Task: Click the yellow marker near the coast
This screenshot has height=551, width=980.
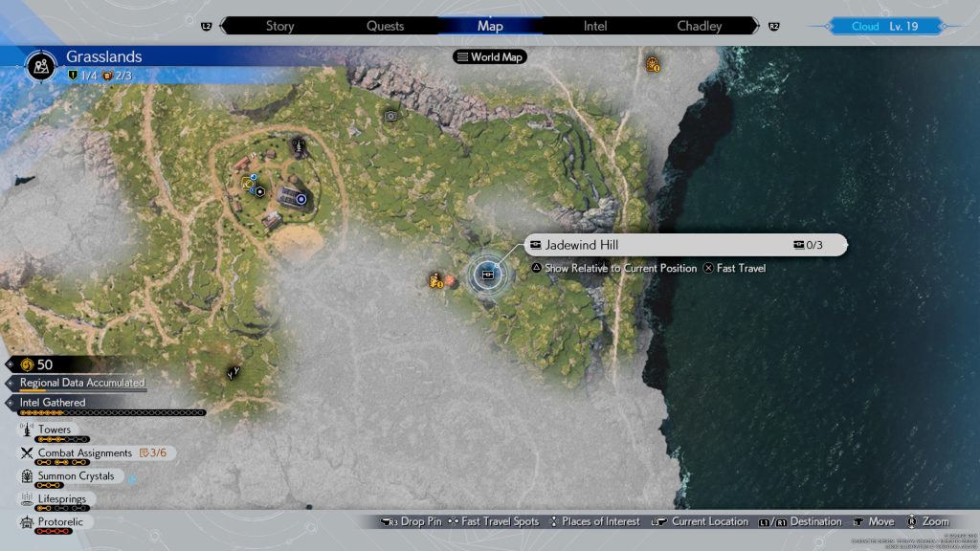Action: 653,65
